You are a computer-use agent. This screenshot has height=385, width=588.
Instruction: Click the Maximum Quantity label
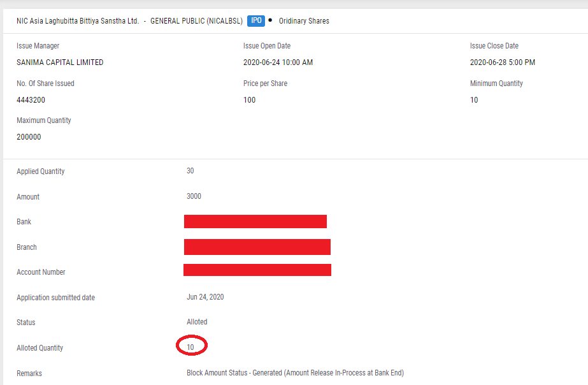click(x=44, y=120)
